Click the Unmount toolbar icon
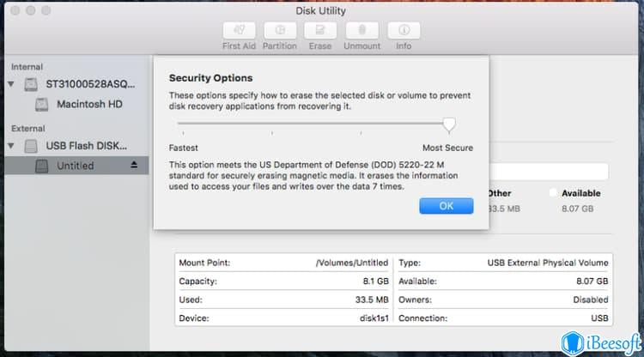Screen dimensions: 644x357 (361, 30)
